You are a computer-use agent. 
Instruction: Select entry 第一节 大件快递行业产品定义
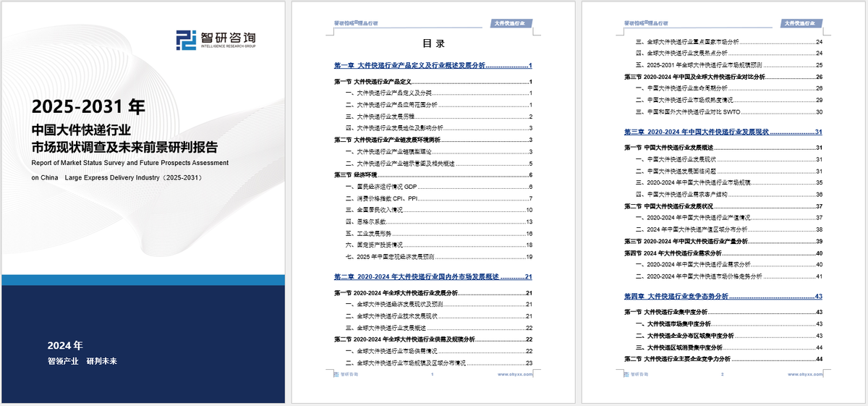coord(433,82)
